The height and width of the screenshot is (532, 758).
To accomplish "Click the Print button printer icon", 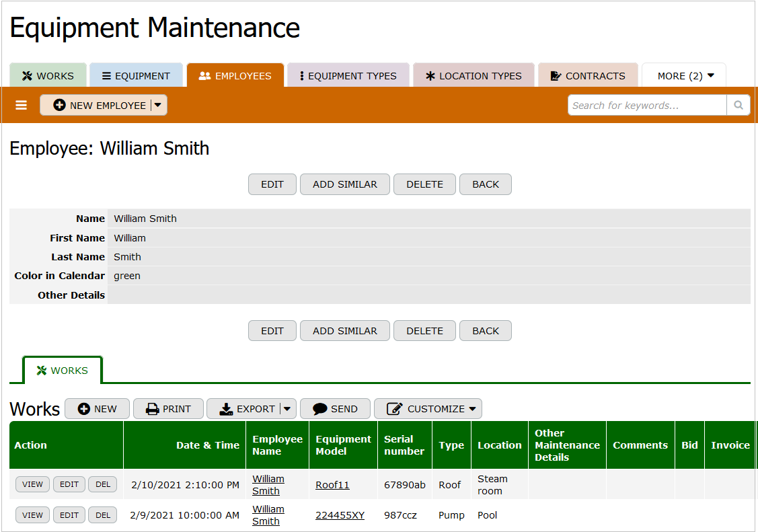I will click(153, 409).
